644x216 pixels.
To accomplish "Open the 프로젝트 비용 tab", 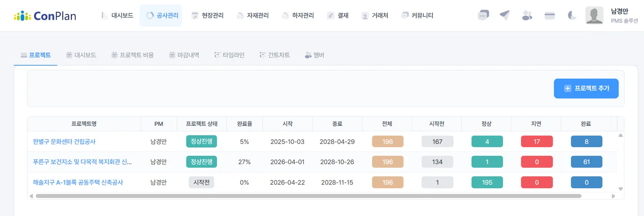I will click(x=132, y=55).
